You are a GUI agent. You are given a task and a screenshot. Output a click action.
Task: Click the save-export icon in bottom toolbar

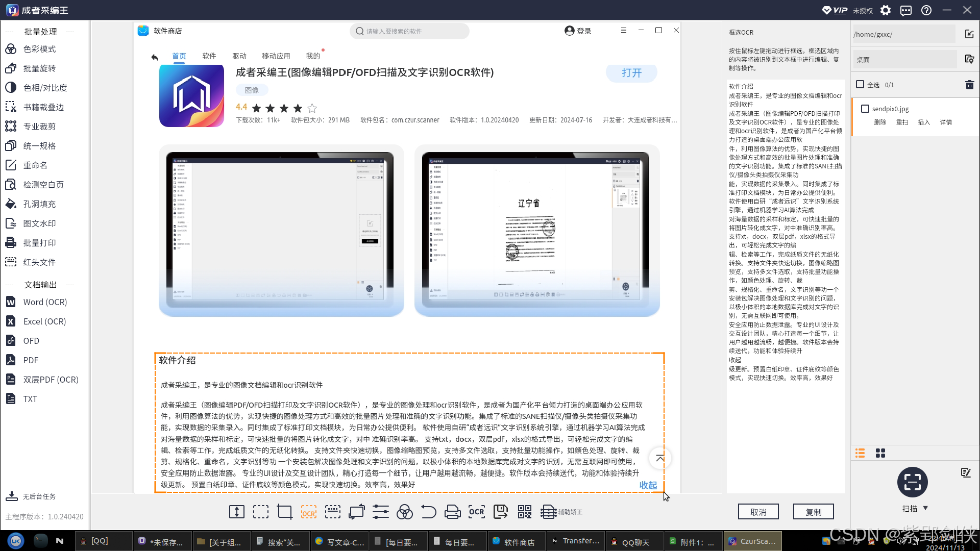[x=501, y=512]
